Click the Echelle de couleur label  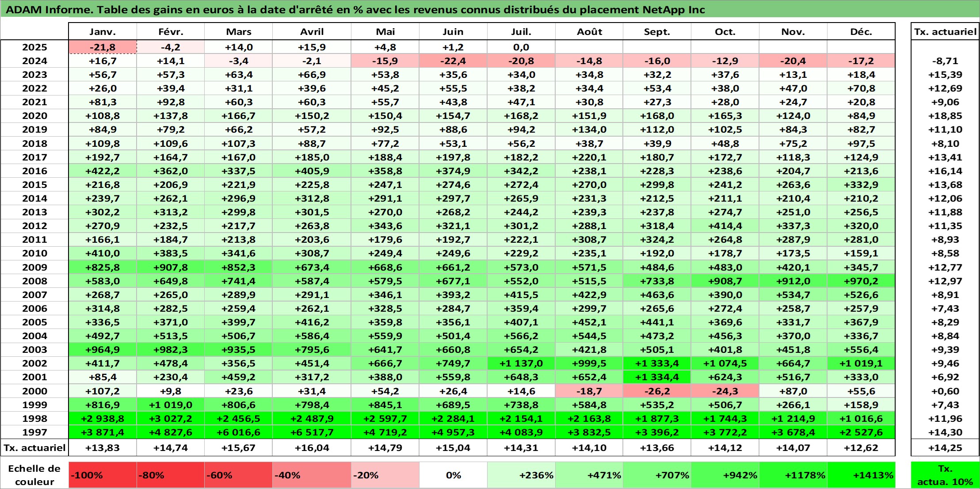tap(34, 475)
